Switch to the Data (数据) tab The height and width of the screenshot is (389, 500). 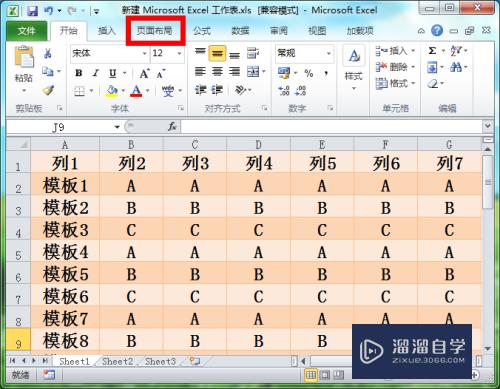(240, 31)
